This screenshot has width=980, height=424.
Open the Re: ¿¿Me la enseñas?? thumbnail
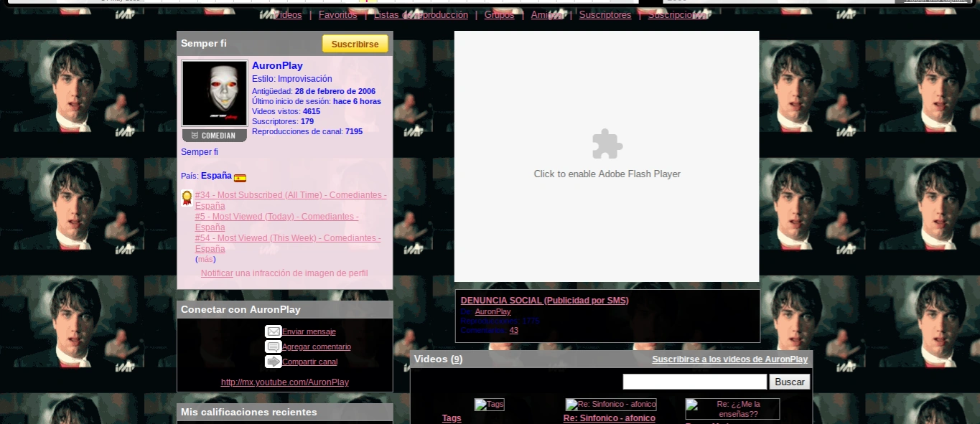732,409
